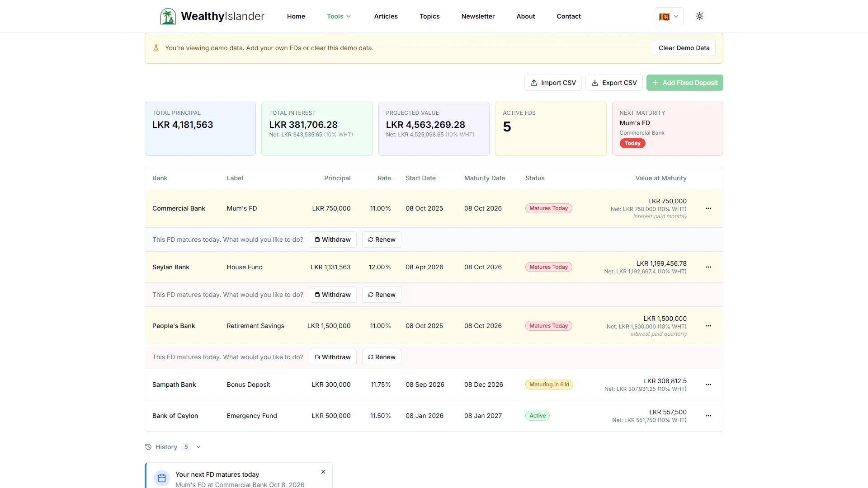Viewport: 868px width, 488px height.
Task: Withdraw the Retirement Savings deposit
Action: click(333, 357)
